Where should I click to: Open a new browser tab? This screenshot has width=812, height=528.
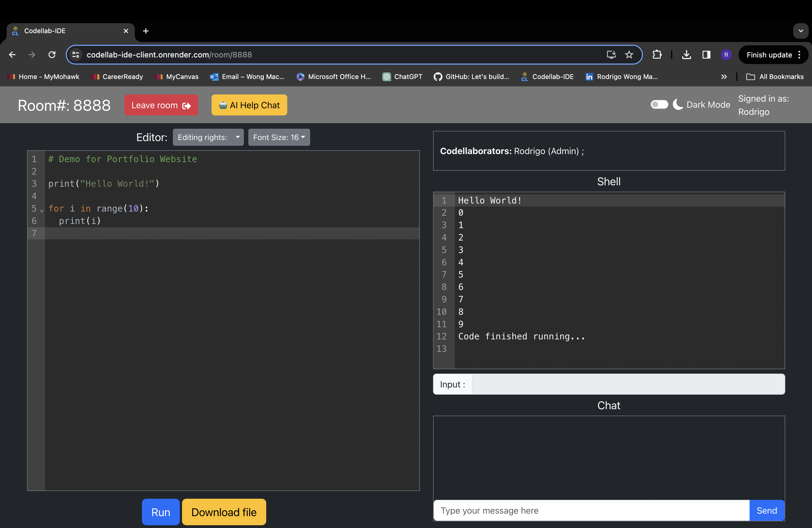click(x=146, y=31)
